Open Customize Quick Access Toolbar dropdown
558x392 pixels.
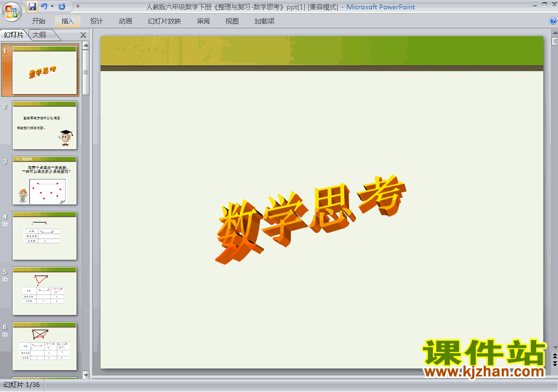pos(78,7)
